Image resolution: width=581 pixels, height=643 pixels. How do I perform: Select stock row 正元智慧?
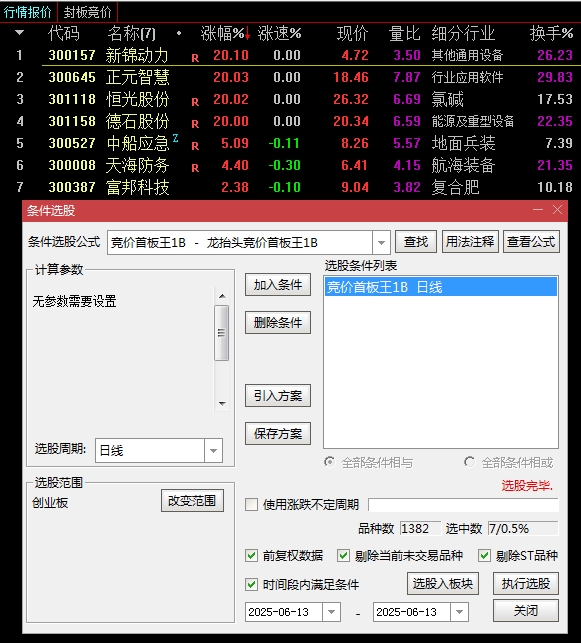click(x=290, y=77)
